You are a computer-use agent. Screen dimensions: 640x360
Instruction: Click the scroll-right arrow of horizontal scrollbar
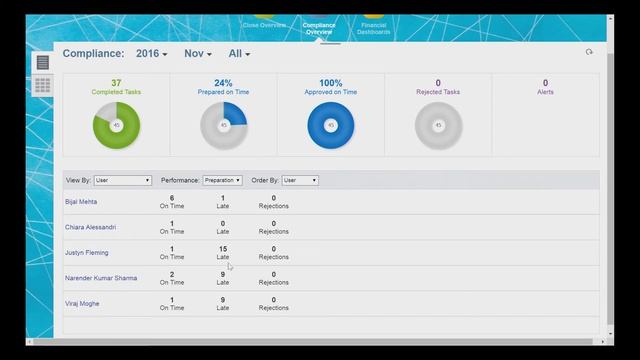[603, 342]
